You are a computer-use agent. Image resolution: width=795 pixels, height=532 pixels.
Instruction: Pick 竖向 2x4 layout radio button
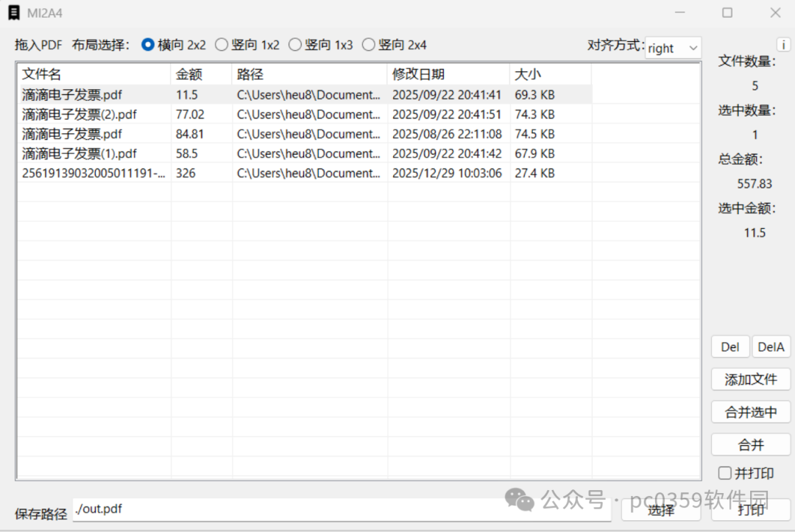[x=369, y=45]
